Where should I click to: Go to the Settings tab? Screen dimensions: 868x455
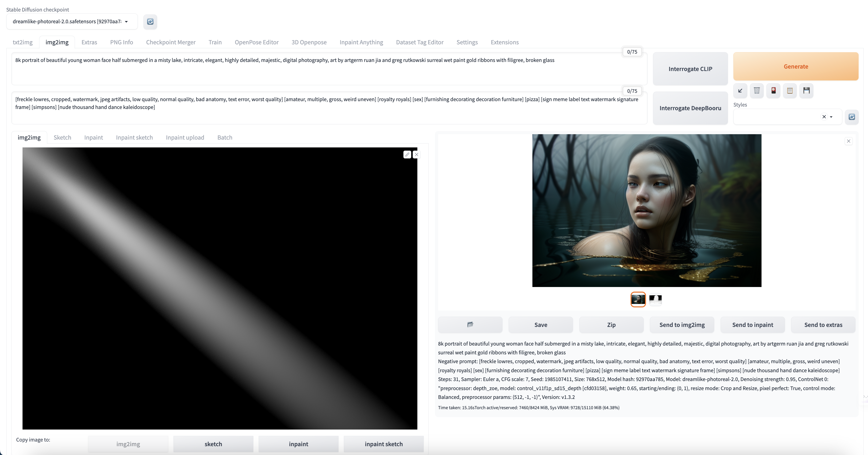[x=467, y=42]
